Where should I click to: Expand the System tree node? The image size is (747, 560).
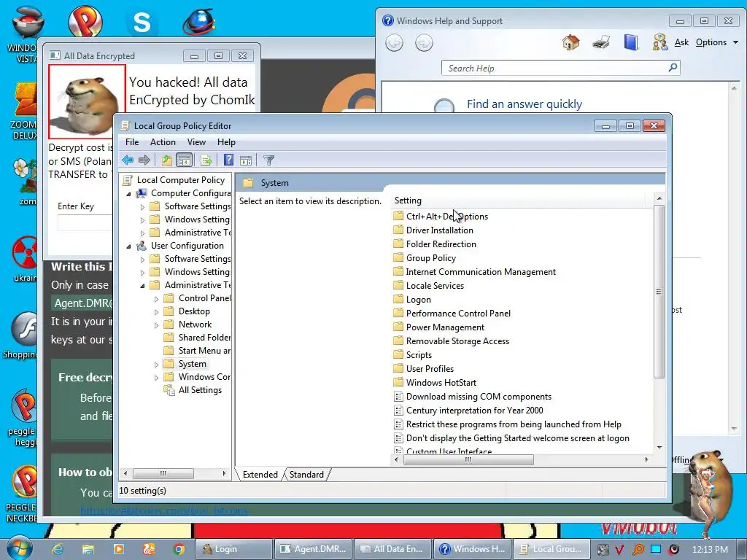[156, 365]
